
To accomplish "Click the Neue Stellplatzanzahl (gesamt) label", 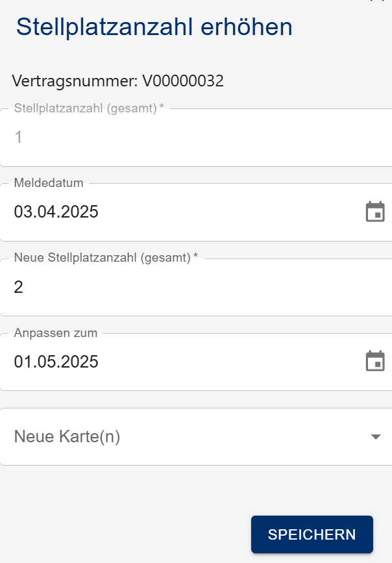I will (x=106, y=258).
